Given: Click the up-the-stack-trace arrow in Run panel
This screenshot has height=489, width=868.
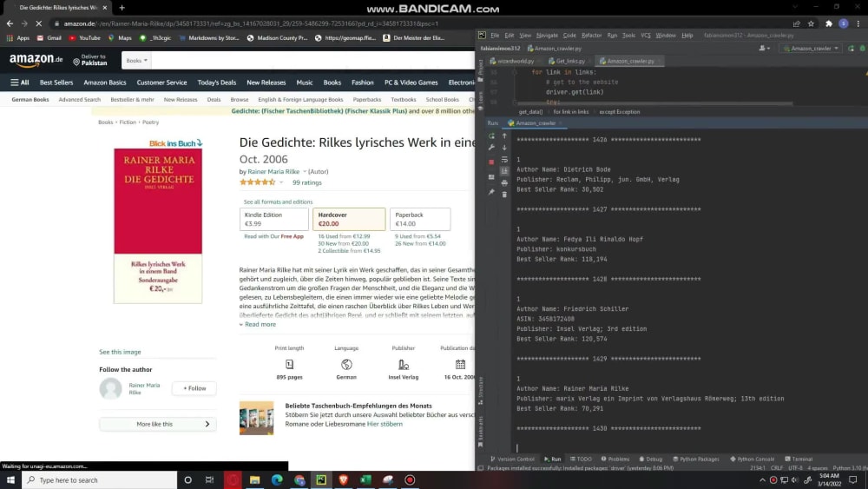Looking at the screenshot, I should click(504, 135).
